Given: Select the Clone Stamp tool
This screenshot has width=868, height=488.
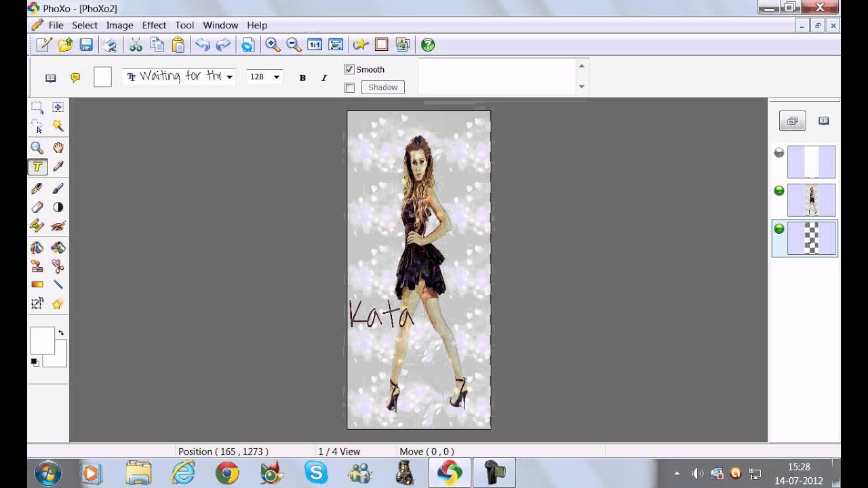Looking at the screenshot, I should tap(37, 266).
